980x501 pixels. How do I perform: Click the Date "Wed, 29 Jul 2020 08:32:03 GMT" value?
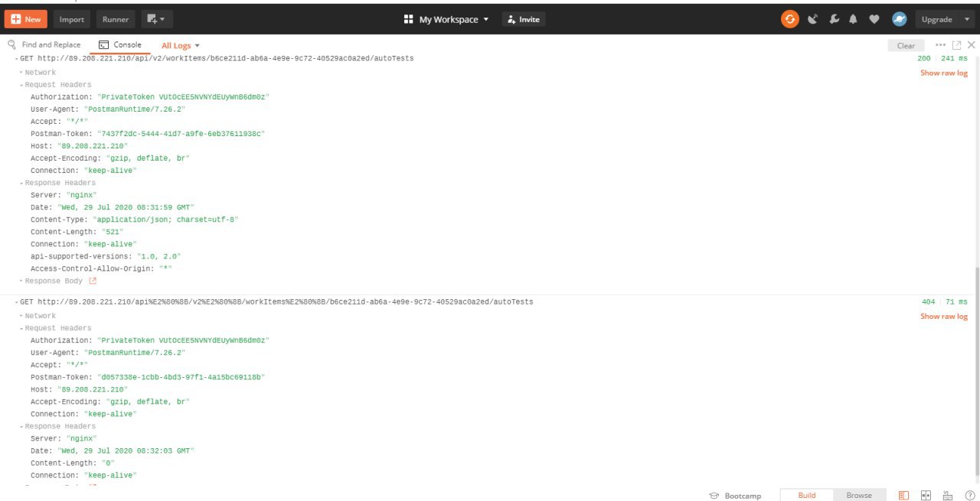pos(126,451)
